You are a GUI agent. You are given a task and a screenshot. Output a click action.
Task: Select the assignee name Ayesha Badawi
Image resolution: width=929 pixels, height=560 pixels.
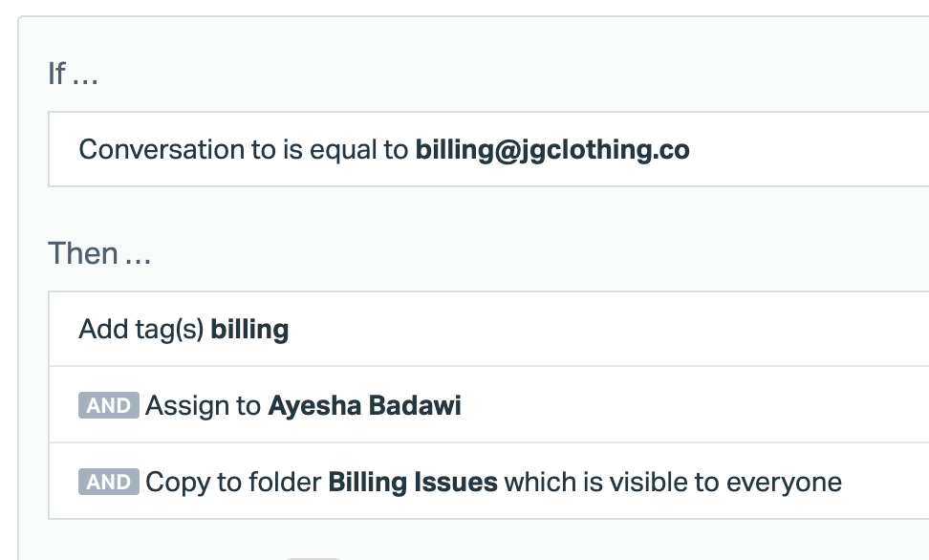pos(364,405)
